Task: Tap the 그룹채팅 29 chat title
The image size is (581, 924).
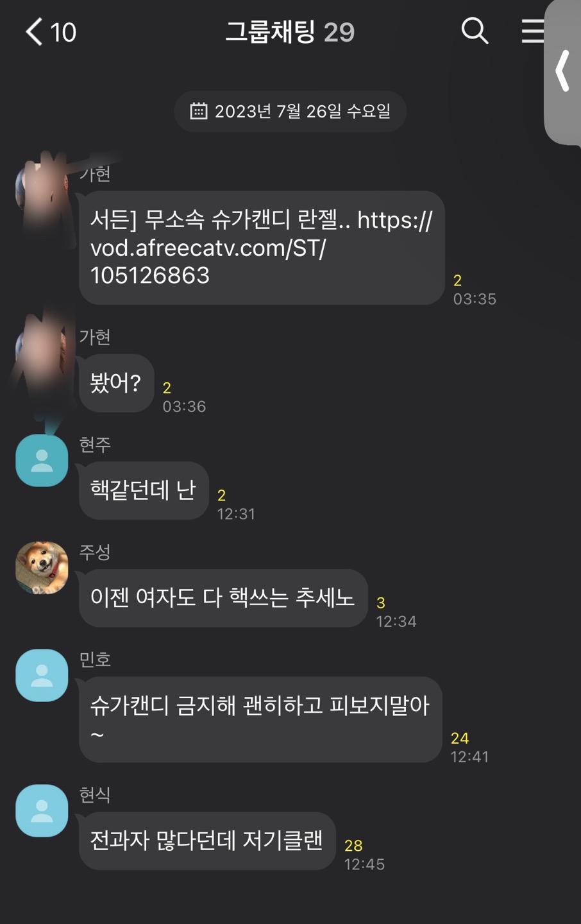Action: pos(290,31)
